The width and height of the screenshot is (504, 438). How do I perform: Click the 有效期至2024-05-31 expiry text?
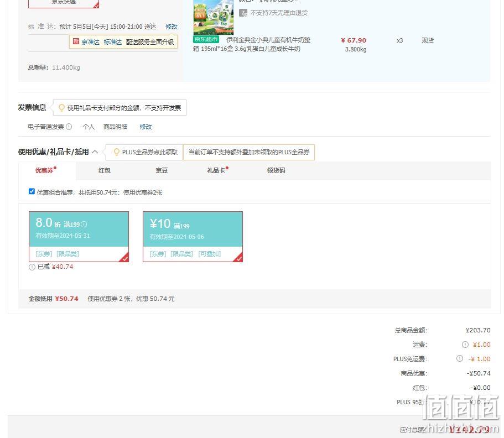coord(63,236)
